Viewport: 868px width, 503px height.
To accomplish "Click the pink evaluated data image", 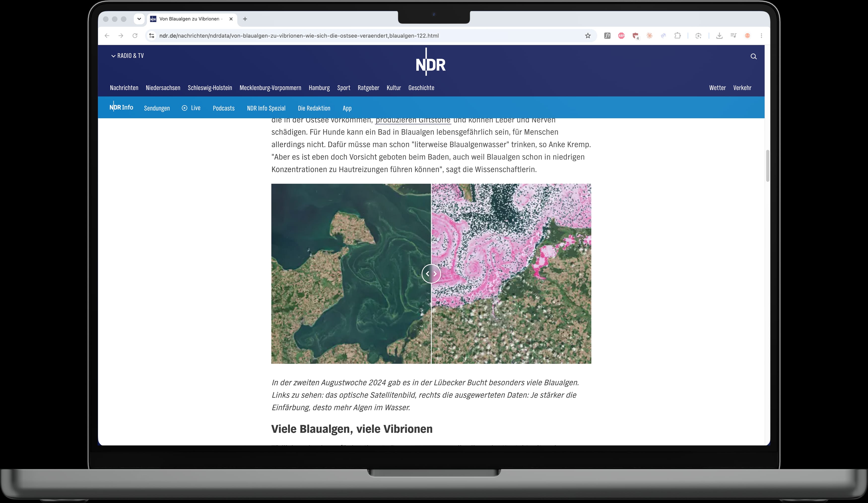I will tap(511, 274).
